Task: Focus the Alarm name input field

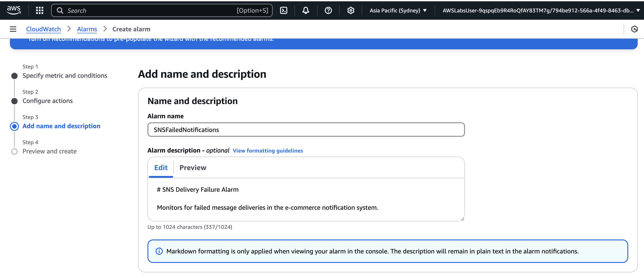Action: [x=306, y=129]
